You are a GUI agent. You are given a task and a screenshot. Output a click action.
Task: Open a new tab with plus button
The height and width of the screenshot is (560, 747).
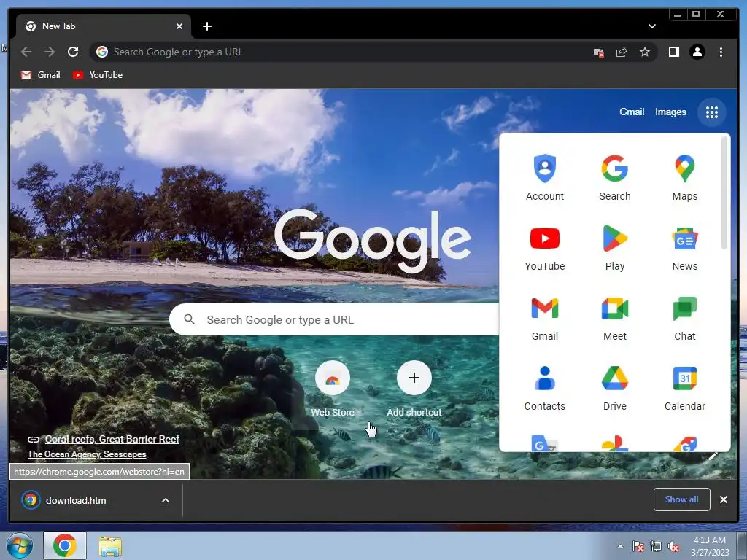pyautogui.click(x=206, y=26)
